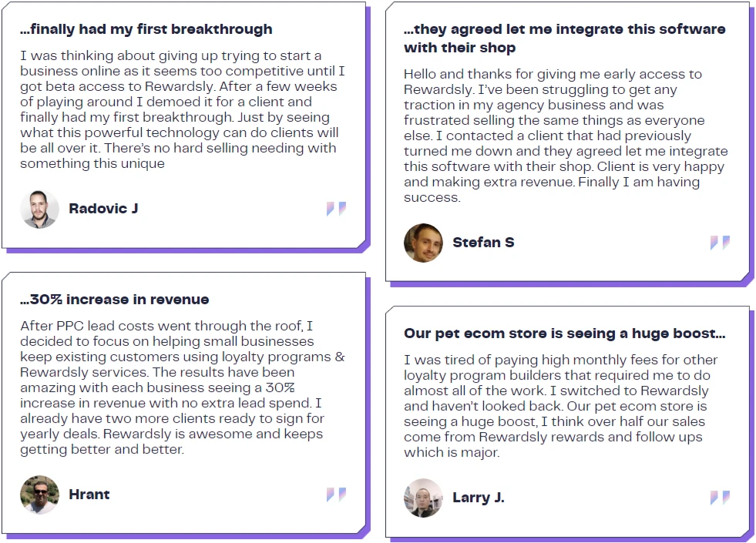
Task: Click the heading '...finally had my first breakthrough'
Action: point(146,29)
